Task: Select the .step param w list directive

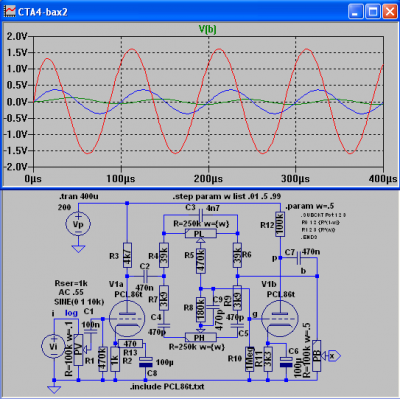Action: point(227,196)
